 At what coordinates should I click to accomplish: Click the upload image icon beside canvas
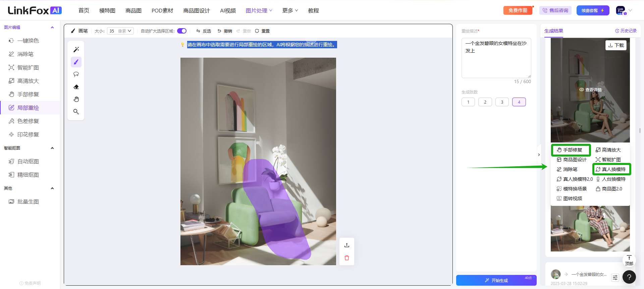347,245
